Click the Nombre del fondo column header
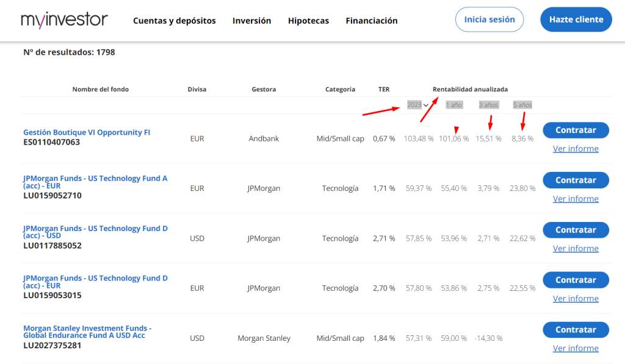This screenshot has height=364, width=625. pos(101,89)
